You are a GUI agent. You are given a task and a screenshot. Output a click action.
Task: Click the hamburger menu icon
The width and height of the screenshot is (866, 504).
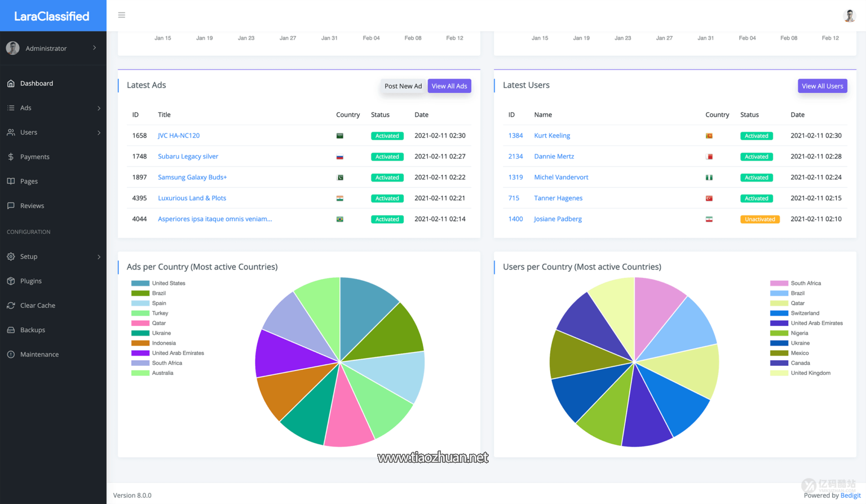pos(121,15)
